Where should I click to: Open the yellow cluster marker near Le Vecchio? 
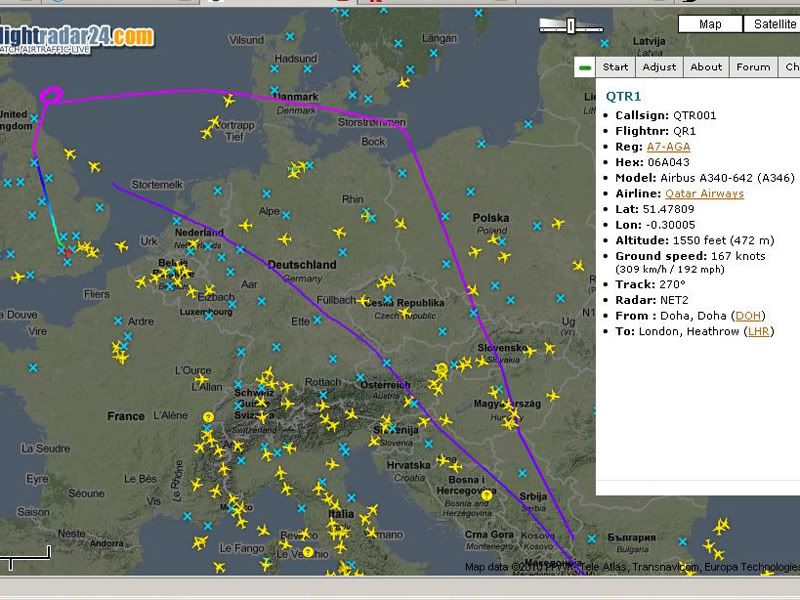[x=308, y=552]
